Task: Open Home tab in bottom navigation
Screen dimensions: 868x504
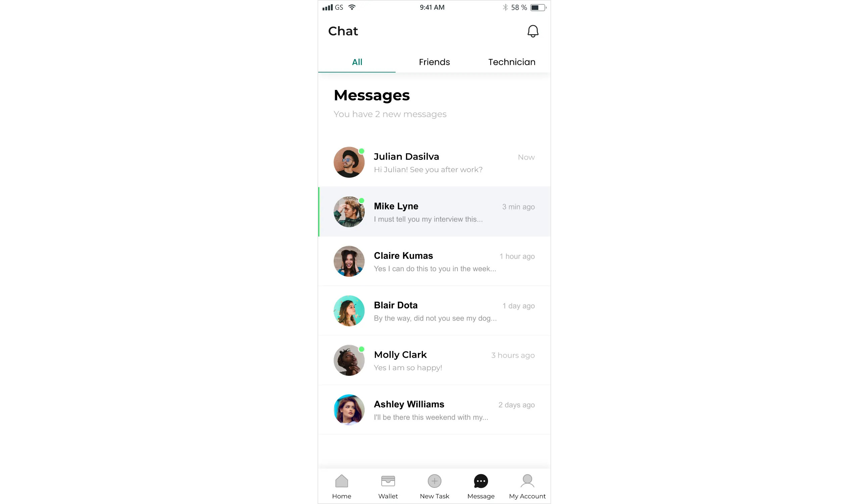Action: [341, 486]
